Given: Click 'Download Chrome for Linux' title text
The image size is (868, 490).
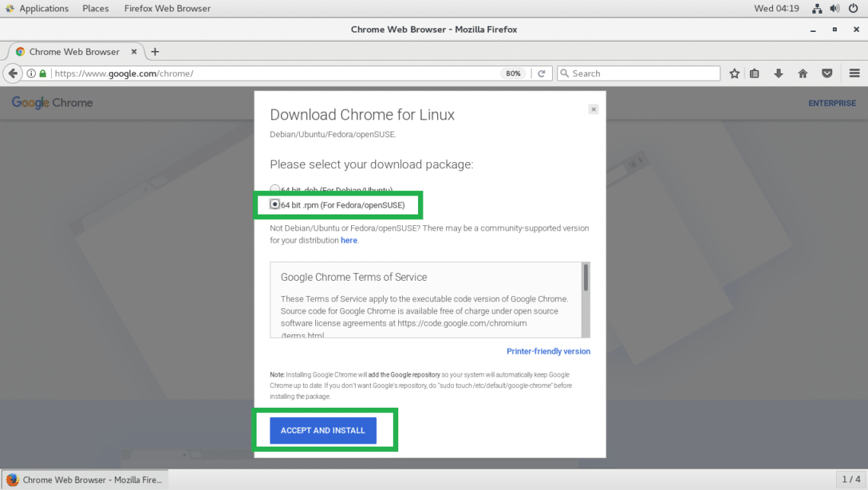Looking at the screenshot, I should coord(362,114).
